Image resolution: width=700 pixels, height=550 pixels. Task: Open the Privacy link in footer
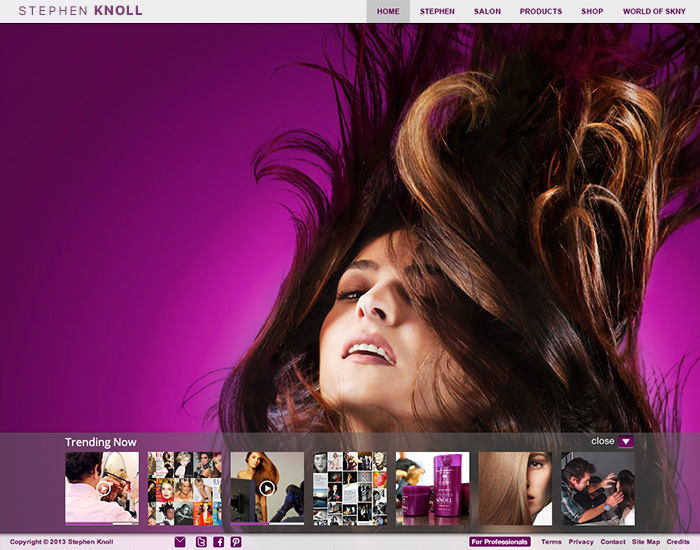tap(581, 542)
